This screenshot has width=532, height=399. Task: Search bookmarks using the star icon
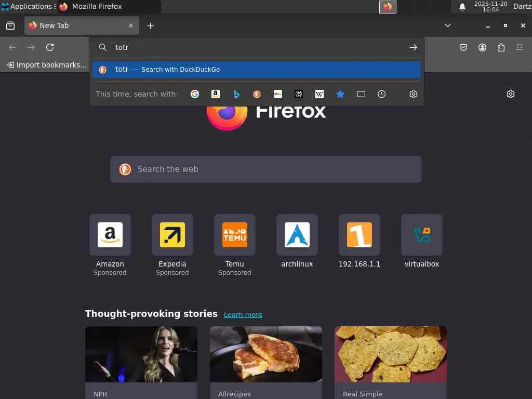(x=340, y=94)
